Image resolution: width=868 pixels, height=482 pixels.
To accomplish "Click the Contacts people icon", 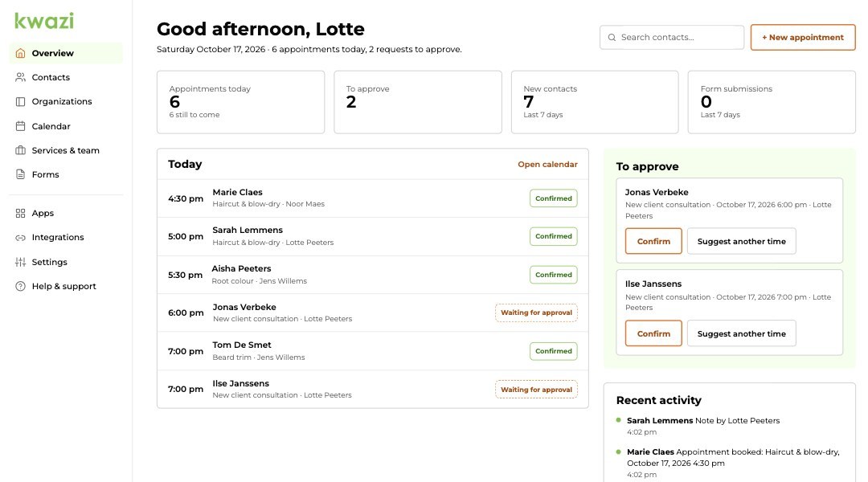I will 20,77.
